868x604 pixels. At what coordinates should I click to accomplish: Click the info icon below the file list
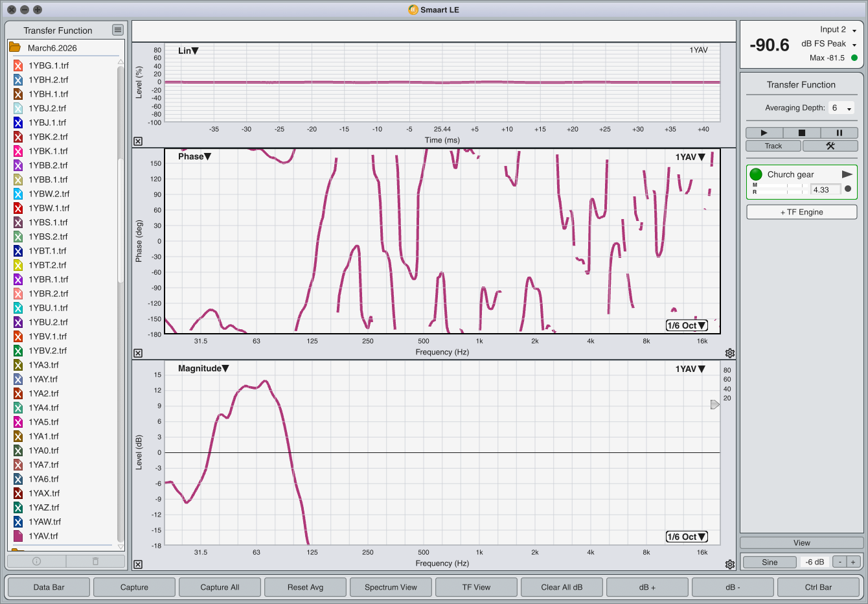[36, 561]
